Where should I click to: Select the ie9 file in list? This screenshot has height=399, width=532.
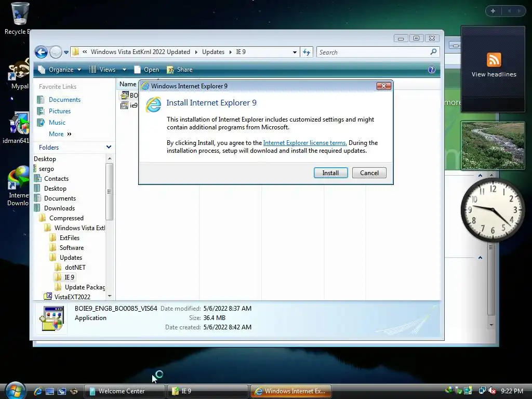tap(129, 105)
